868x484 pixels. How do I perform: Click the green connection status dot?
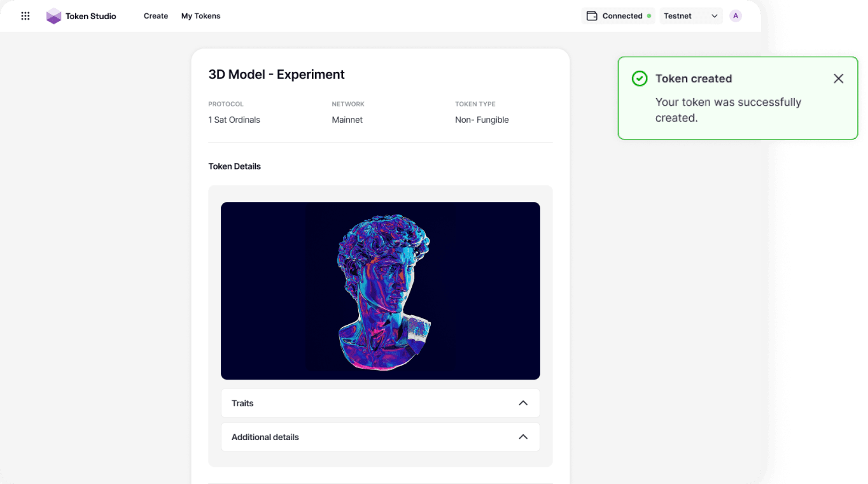pos(649,16)
